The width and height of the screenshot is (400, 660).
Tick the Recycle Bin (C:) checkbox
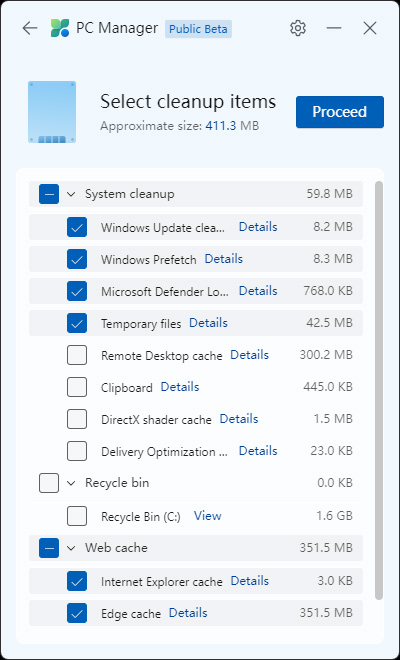(77, 516)
